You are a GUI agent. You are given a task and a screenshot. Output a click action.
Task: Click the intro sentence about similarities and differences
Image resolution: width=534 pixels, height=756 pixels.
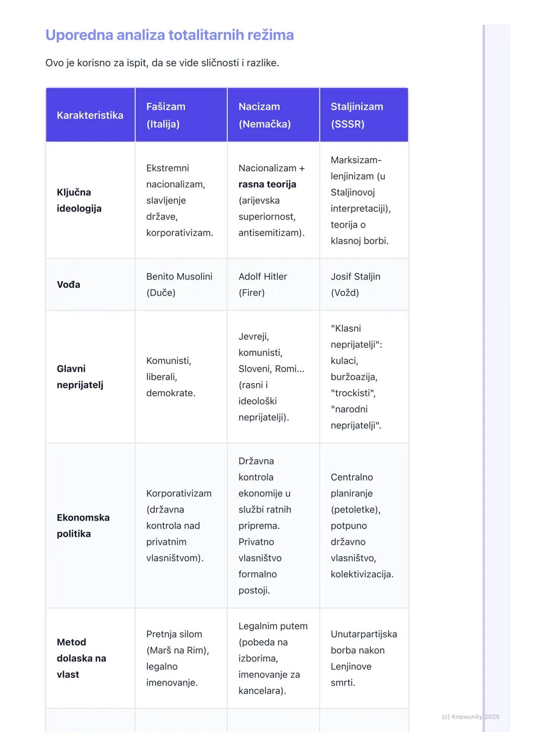(x=162, y=63)
